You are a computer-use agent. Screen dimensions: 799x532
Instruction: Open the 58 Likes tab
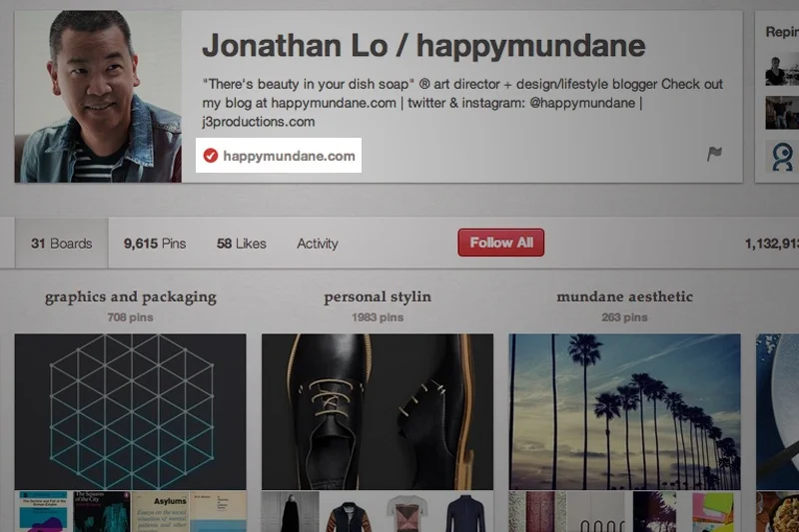click(242, 244)
